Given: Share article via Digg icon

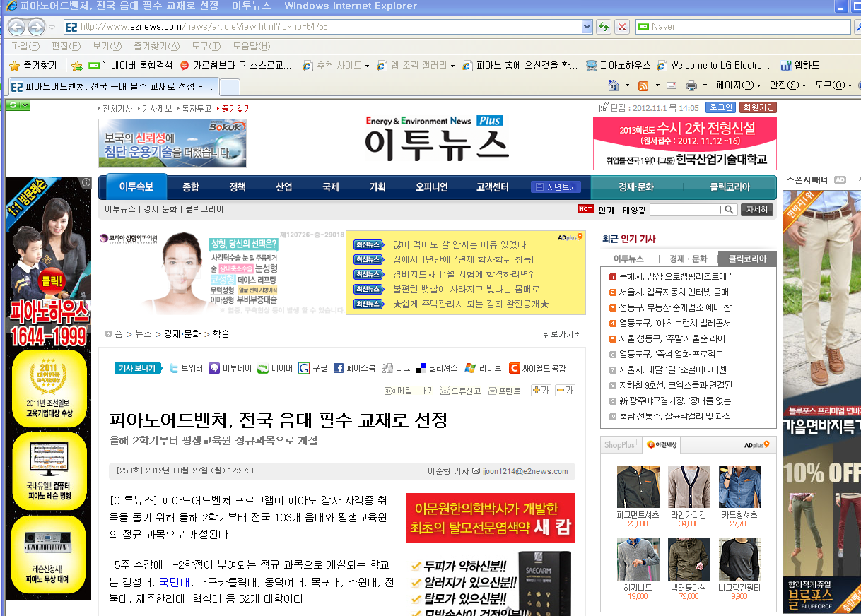Looking at the screenshot, I should 387,368.
